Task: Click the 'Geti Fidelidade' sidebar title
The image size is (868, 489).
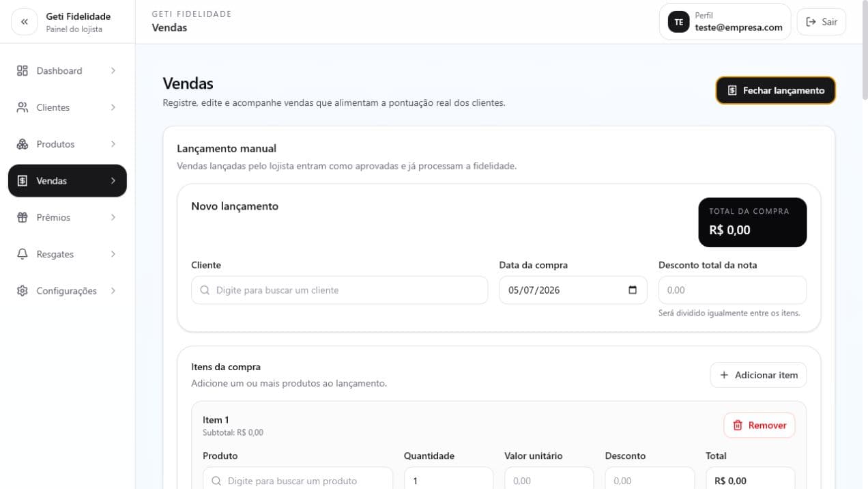Action: pyautogui.click(x=78, y=16)
